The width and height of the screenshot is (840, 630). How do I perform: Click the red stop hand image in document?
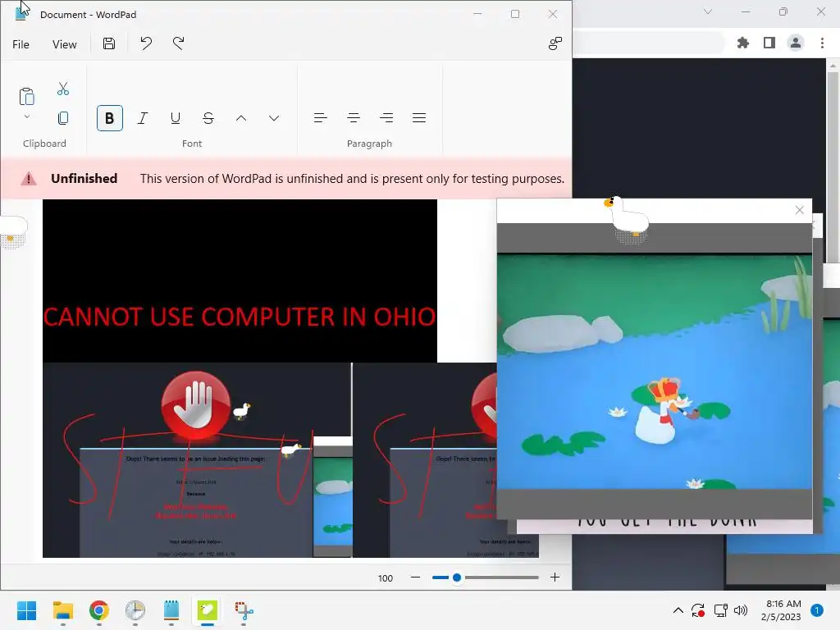pos(195,405)
